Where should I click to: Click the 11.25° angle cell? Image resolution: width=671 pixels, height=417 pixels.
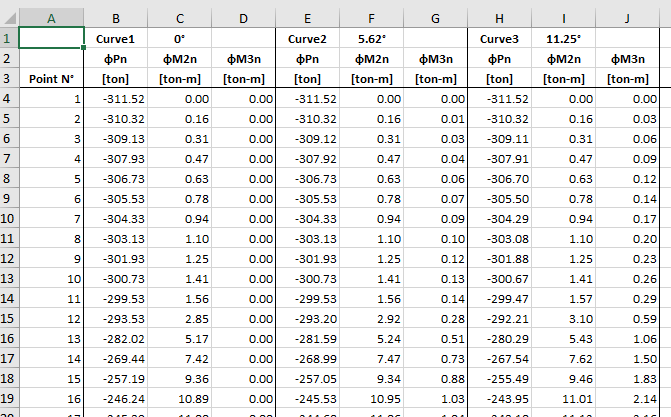coord(564,38)
